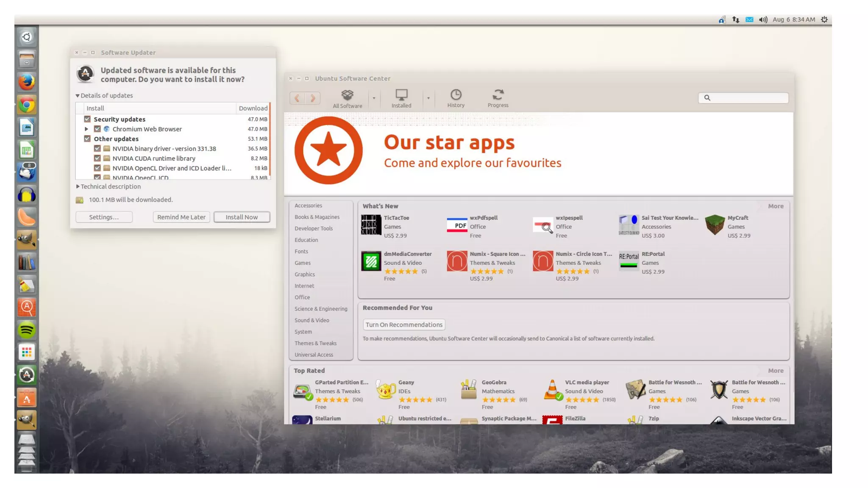Uncheck the Security updates checkbox

(x=87, y=119)
